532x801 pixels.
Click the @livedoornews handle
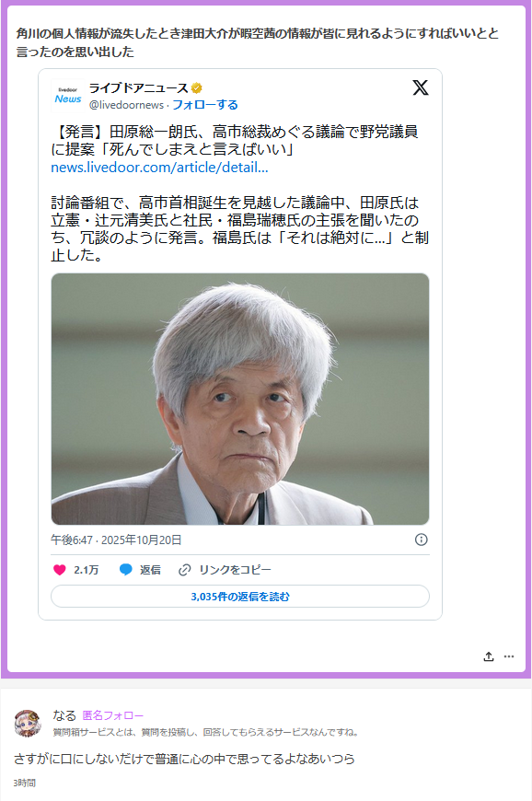pos(126,105)
